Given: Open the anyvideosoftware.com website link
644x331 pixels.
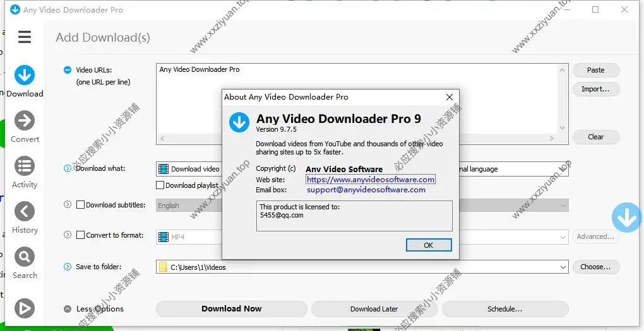Looking at the screenshot, I should tap(371, 180).
